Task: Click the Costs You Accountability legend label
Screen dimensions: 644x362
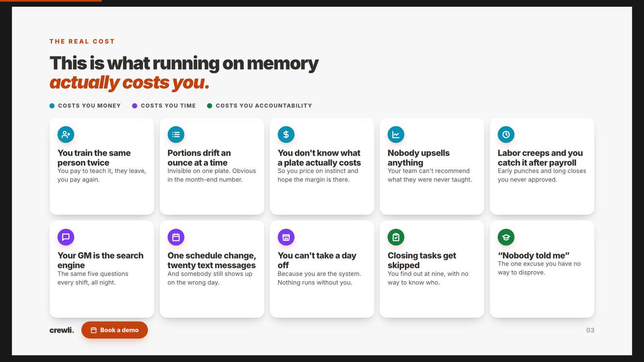Action: [x=264, y=106]
